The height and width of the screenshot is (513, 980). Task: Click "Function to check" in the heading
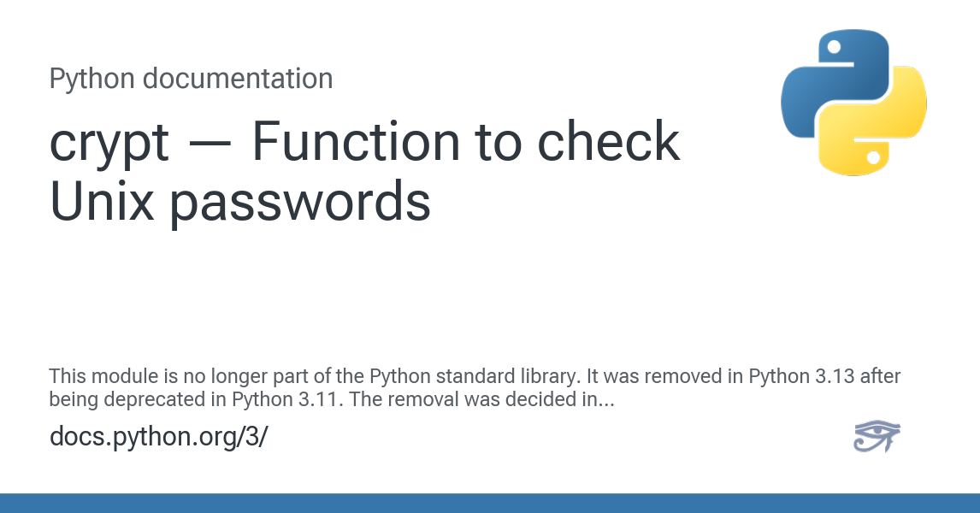point(465,143)
